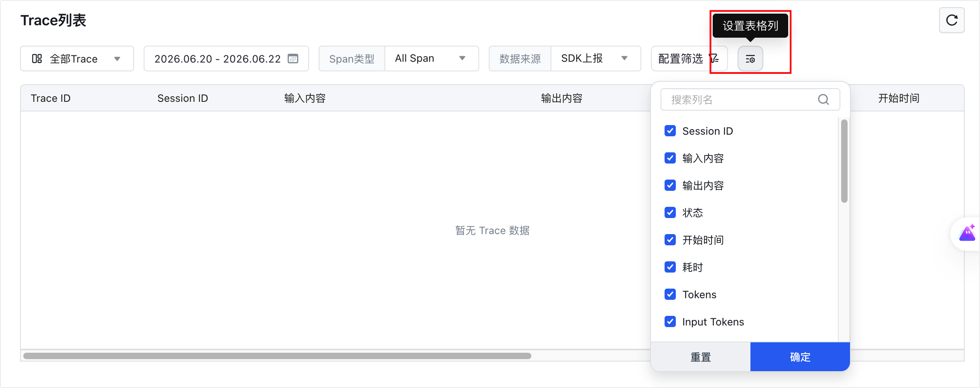Click the column list vertical scrollbar
The height and width of the screenshot is (388, 980).
click(x=844, y=161)
